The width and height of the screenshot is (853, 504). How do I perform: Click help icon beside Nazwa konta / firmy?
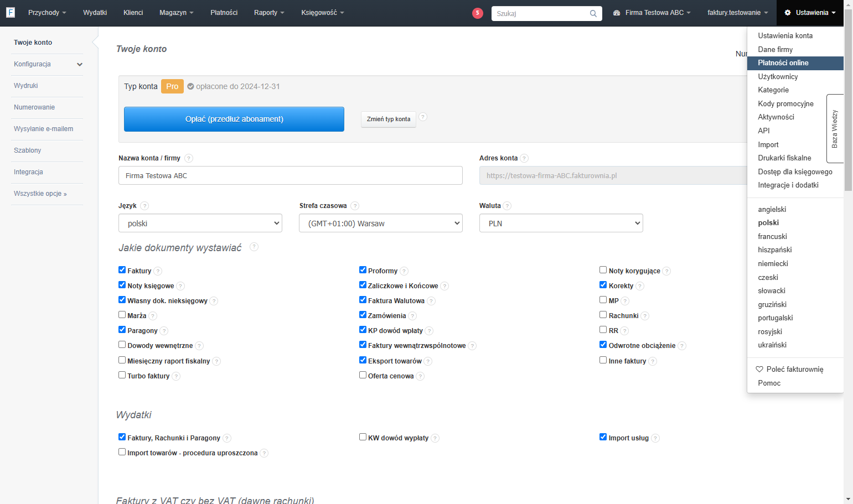pyautogui.click(x=189, y=158)
